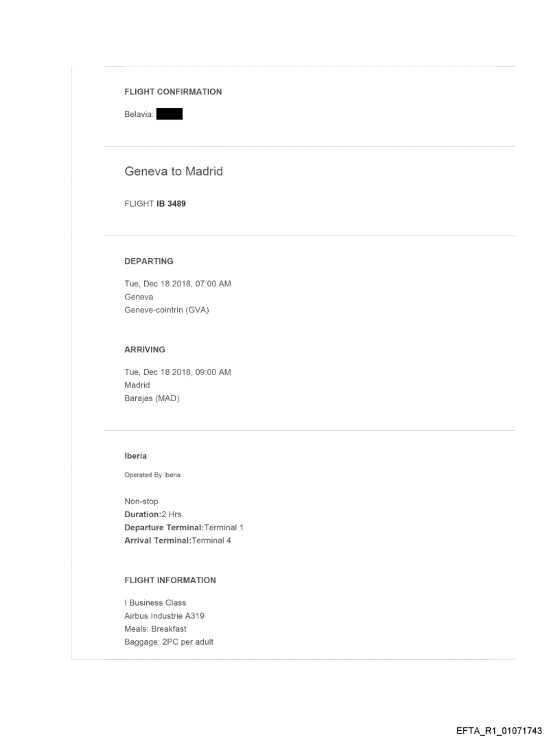Select the redacted black box beside Belavia
Viewport: 560px width, 737px height.
(169, 115)
